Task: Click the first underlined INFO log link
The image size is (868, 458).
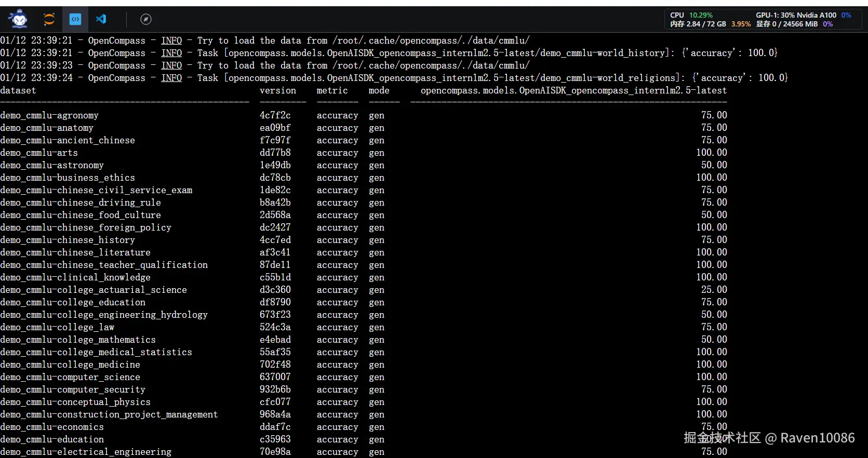Action: tap(171, 41)
